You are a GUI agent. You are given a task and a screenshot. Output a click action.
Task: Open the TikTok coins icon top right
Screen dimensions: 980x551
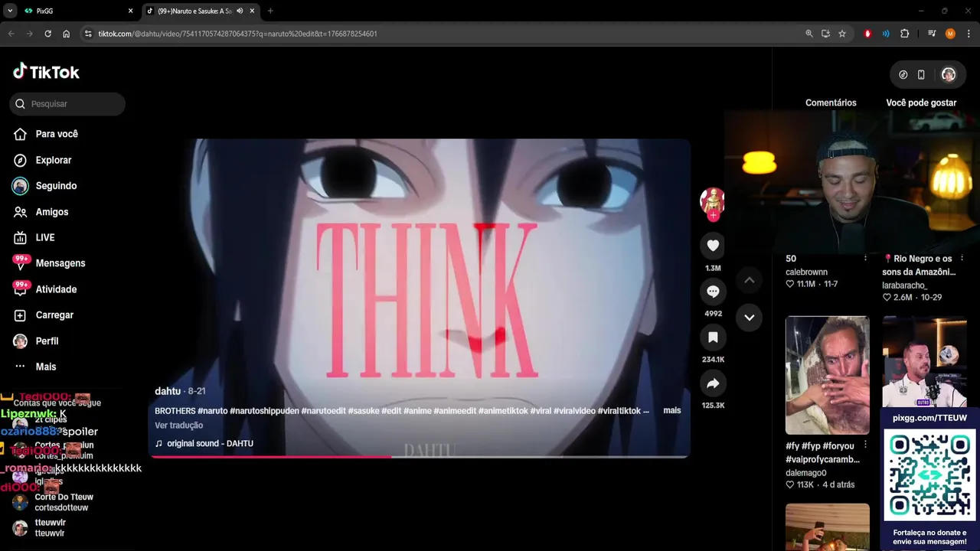click(x=903, y=74)
